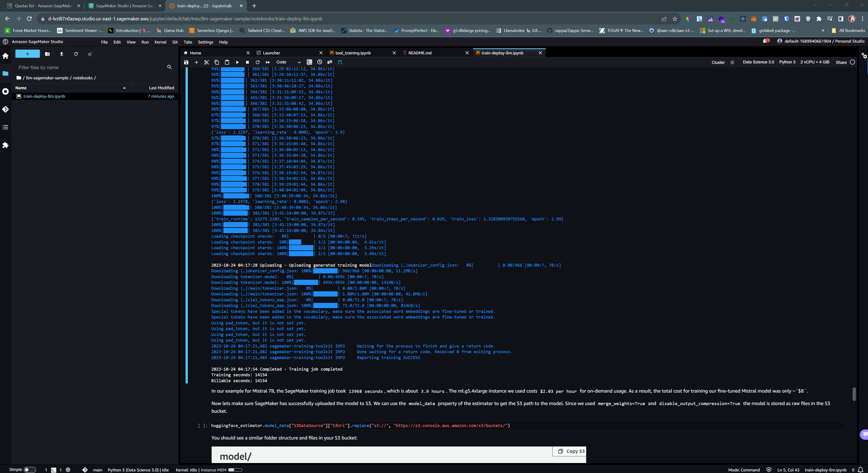The image size is (868, 473).
Task: Interrupt the kernel with stop icon
Action: (247, 62)
